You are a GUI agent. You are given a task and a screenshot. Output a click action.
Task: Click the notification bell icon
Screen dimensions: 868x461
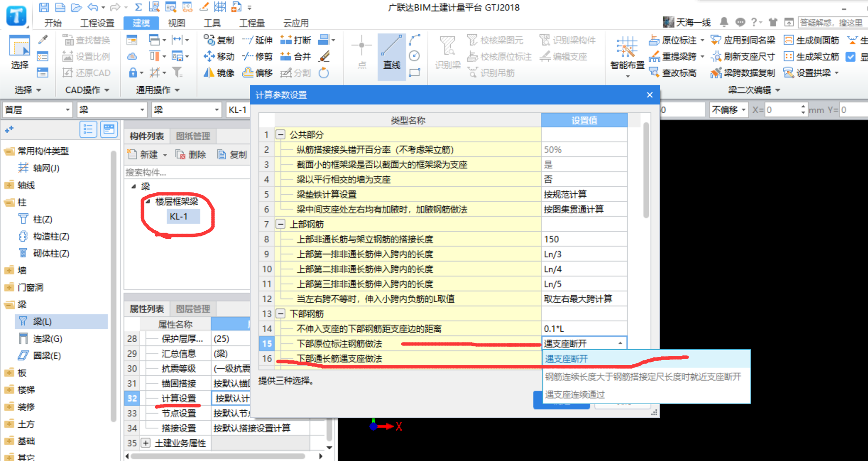pos(724,22)
